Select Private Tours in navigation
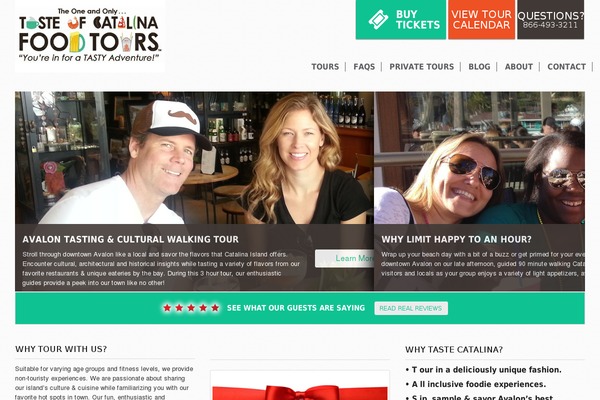This screenshot has width=600, height=400. coord(422,67)
